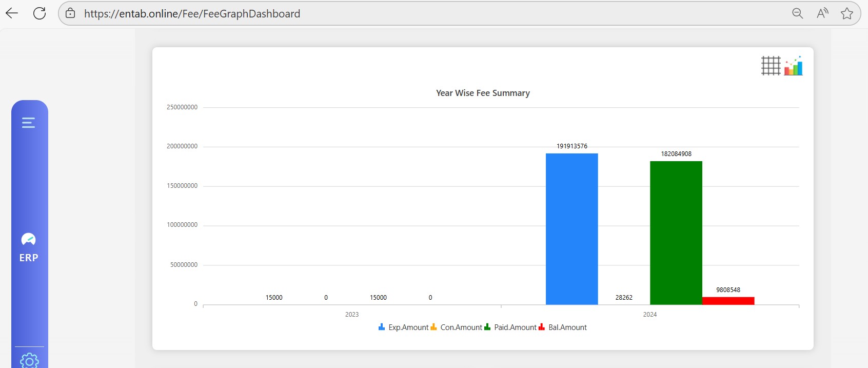Open the sidebar hamburger menu
Screen dimensions: 868x368
(29, 123)
